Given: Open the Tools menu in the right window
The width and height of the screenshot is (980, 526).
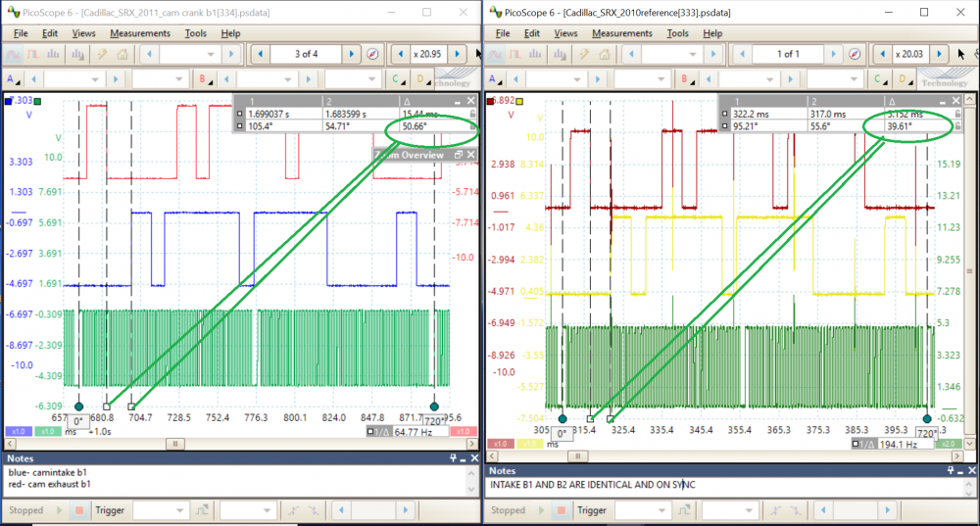Looking at the screenshot, I should tap(677, 33).
